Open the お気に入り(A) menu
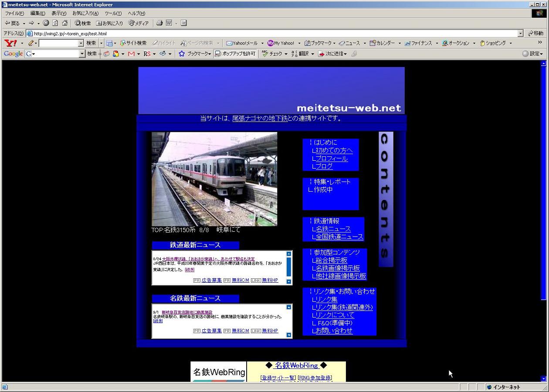The height and width of the screenshot is (392, 549). [x=85, y=14]
